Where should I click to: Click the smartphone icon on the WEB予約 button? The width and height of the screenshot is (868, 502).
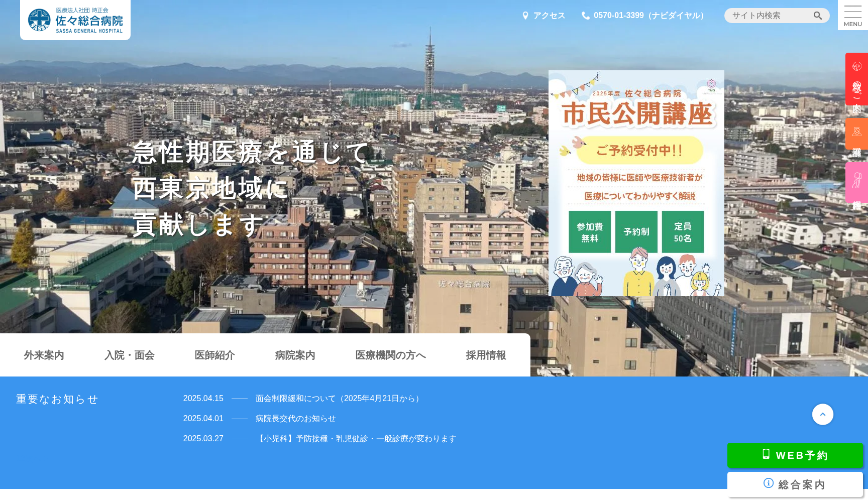point(765,455)
